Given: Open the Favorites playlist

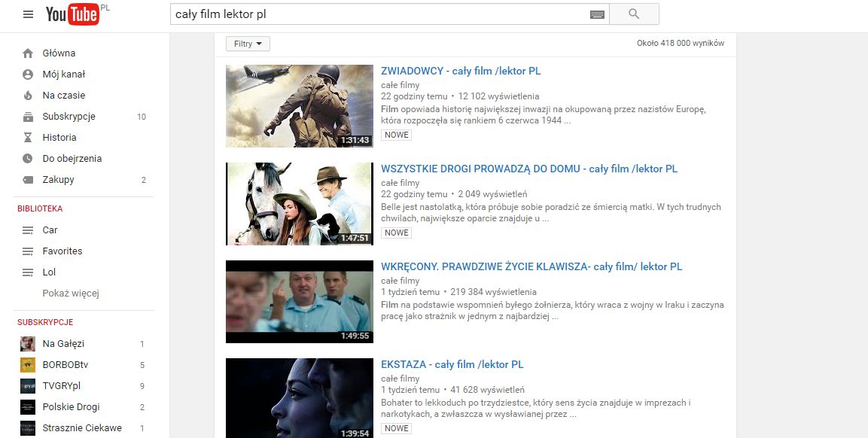Looking at the screenshot, I should [63, 251].
